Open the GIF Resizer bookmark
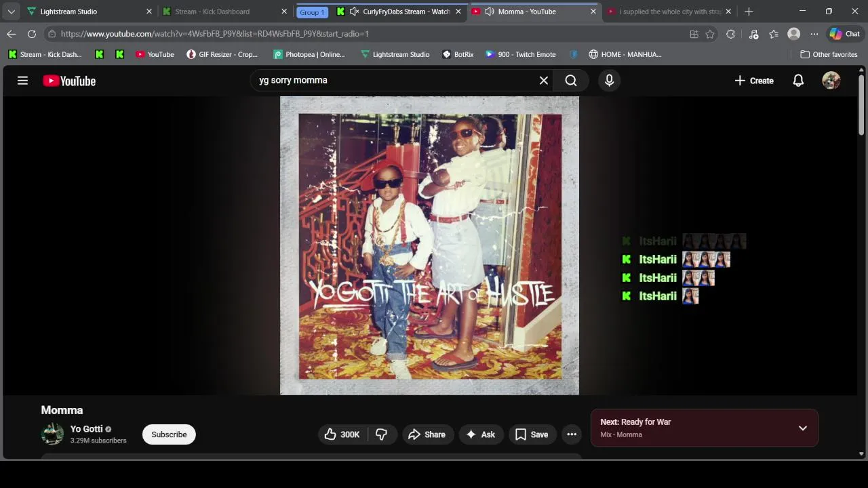The image size is (868, 488). pyautogui.click(x=222, y=54)
